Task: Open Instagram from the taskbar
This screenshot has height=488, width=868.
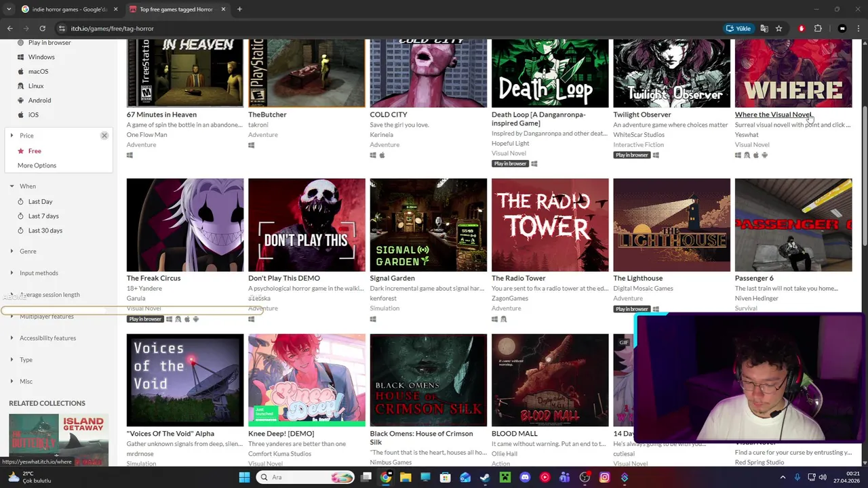Action: [604, 477]
